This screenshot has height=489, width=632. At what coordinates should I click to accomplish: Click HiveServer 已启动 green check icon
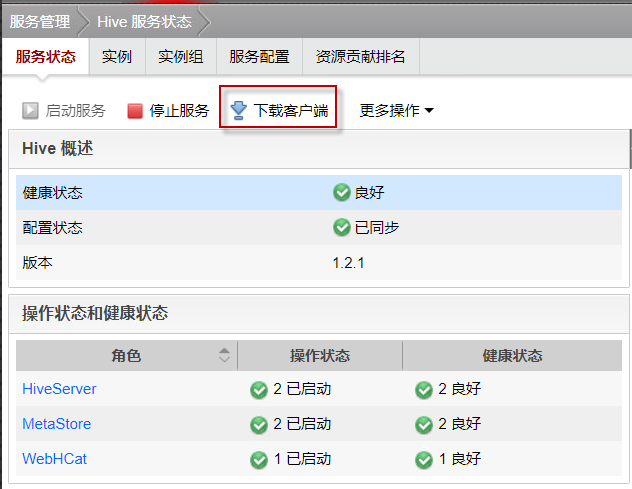tap(259, 389)
